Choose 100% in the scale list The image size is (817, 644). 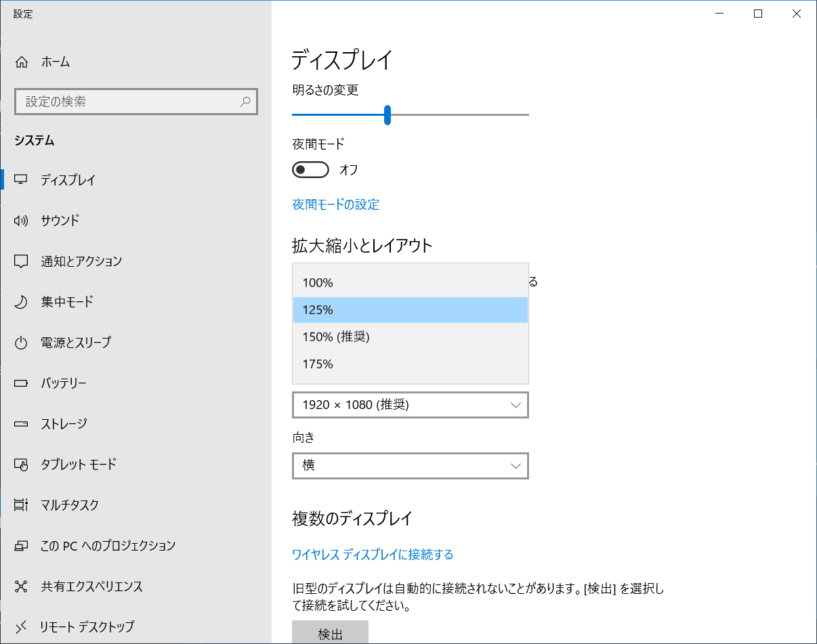pos(318,283)
